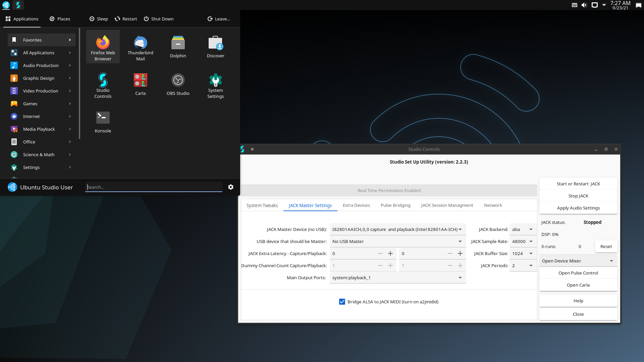
Task: Expand JACK Sample Rate dropdown
Action: coord(531,241)
